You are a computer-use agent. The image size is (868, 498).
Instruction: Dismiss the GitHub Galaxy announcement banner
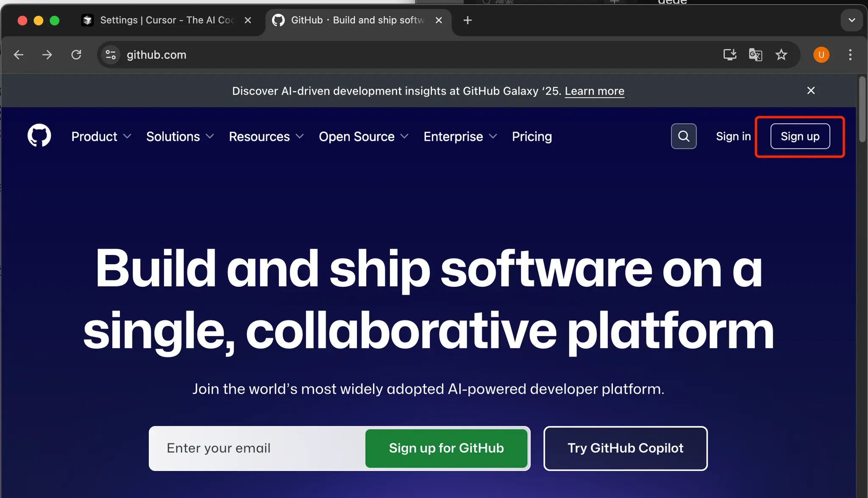point(811,90)
